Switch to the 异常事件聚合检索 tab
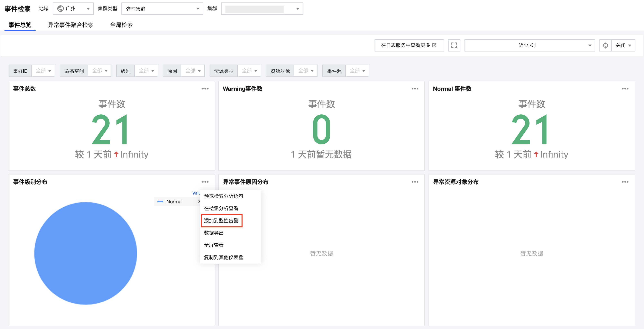 tap(71, 25)
